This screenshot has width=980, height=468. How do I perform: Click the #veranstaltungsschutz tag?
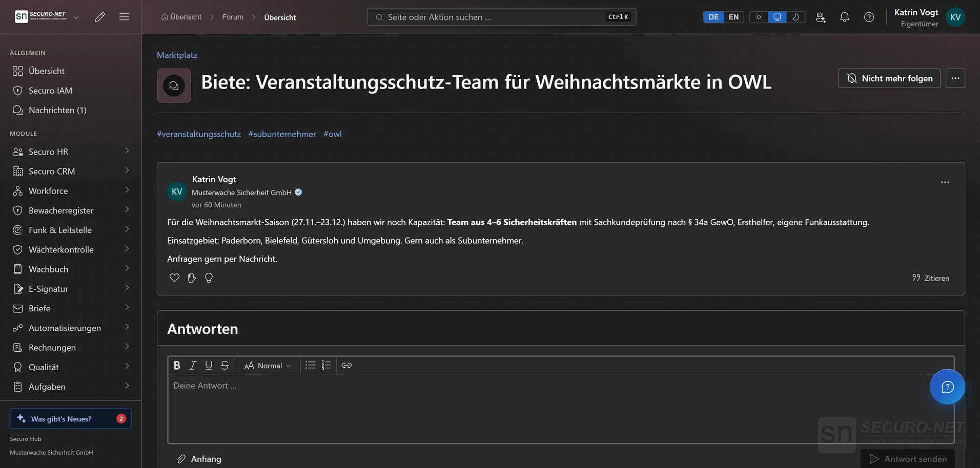point(199,134)
